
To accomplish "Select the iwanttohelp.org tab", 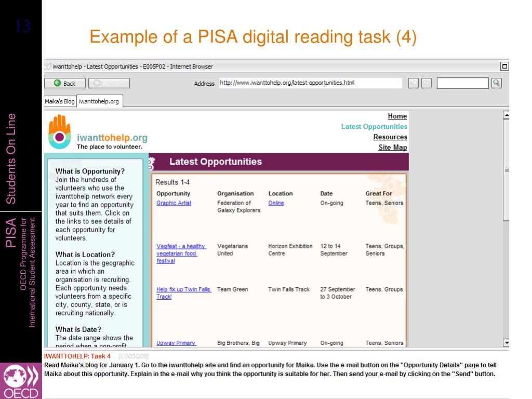I will (99, 101).
